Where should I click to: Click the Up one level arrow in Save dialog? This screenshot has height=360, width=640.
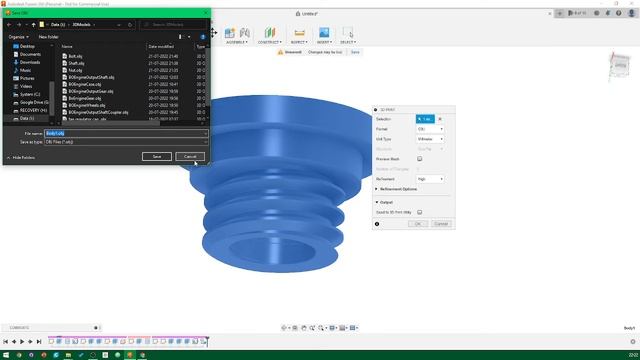[x=33, y=25]
